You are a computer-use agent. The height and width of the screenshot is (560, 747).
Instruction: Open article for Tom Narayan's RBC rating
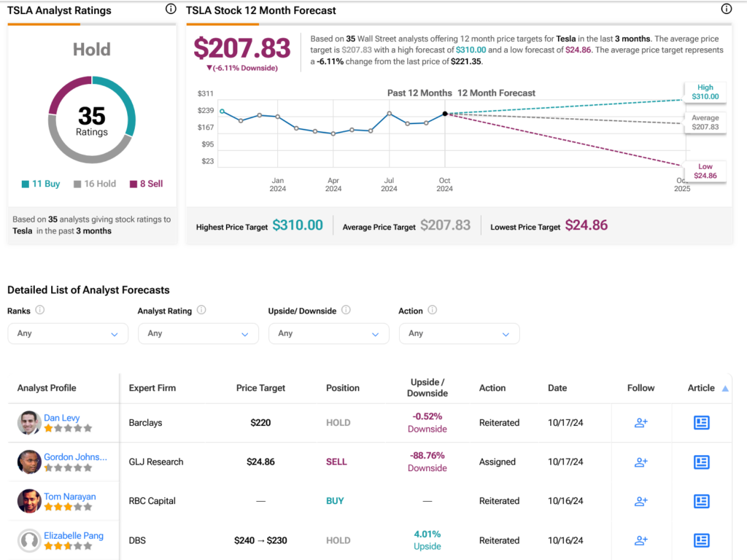pos(701,501)
